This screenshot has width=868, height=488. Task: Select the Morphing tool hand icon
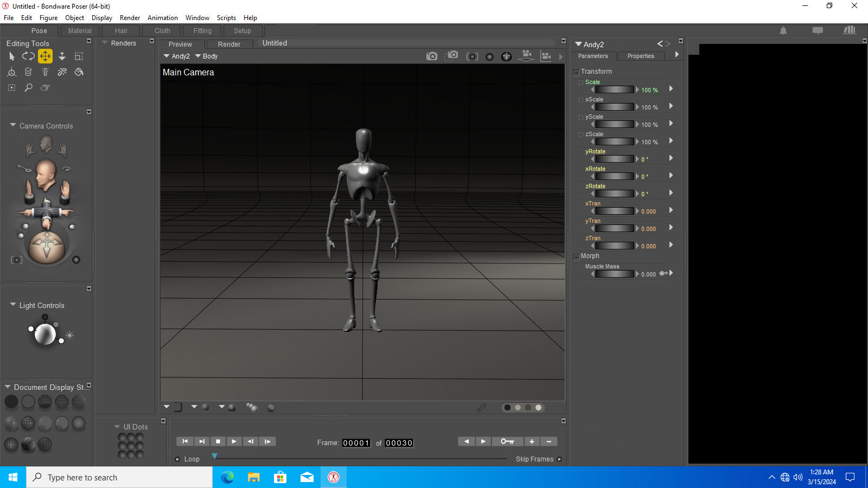[x=45, y=87]
